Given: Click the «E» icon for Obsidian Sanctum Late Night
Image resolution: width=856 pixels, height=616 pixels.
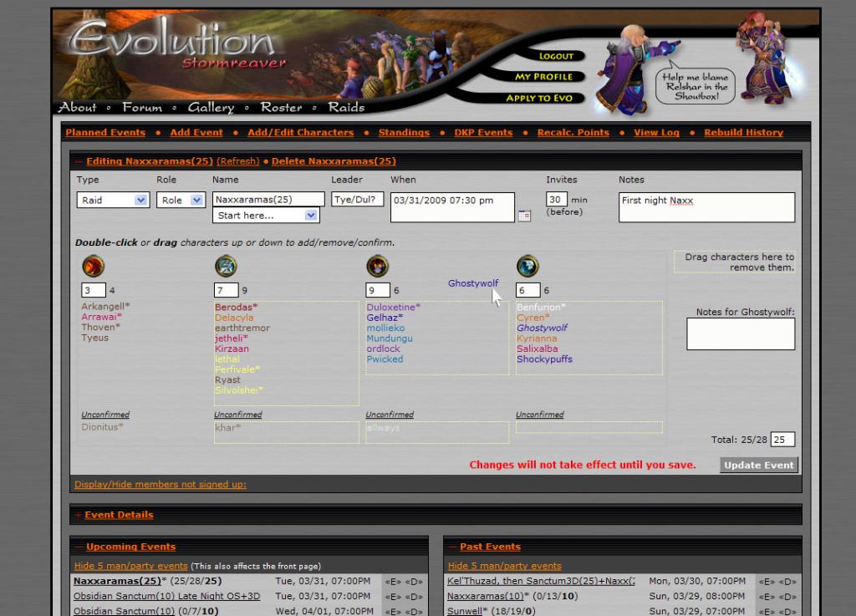Looking at the screenshot, I should tap(392, 597).
